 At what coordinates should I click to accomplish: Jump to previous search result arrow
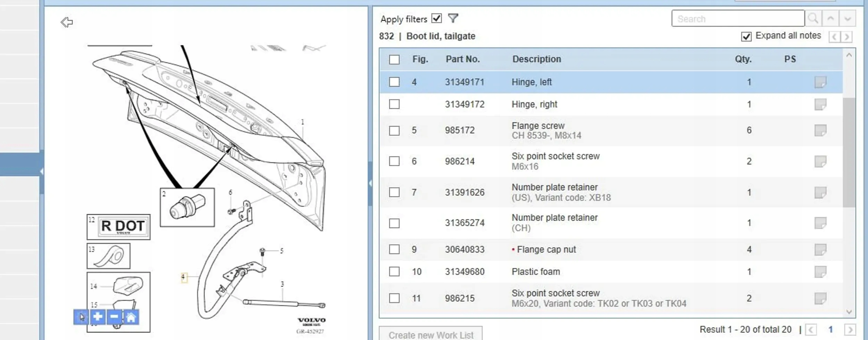tap(831, 18)
